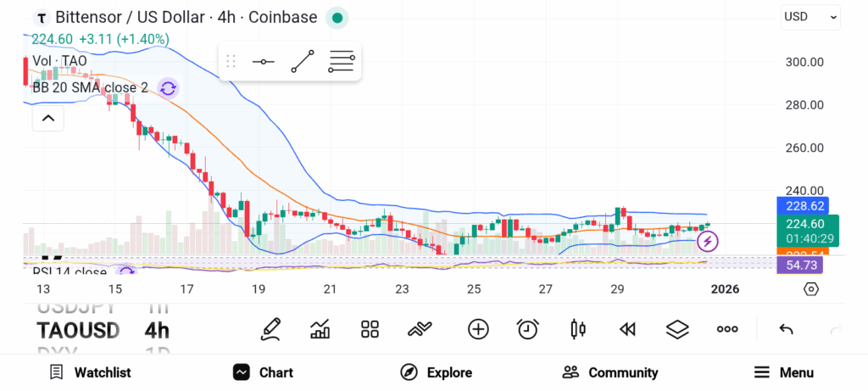Screen dimensions: 868x391
Task: Toggle the green market status dot
Action: (337, 17)
